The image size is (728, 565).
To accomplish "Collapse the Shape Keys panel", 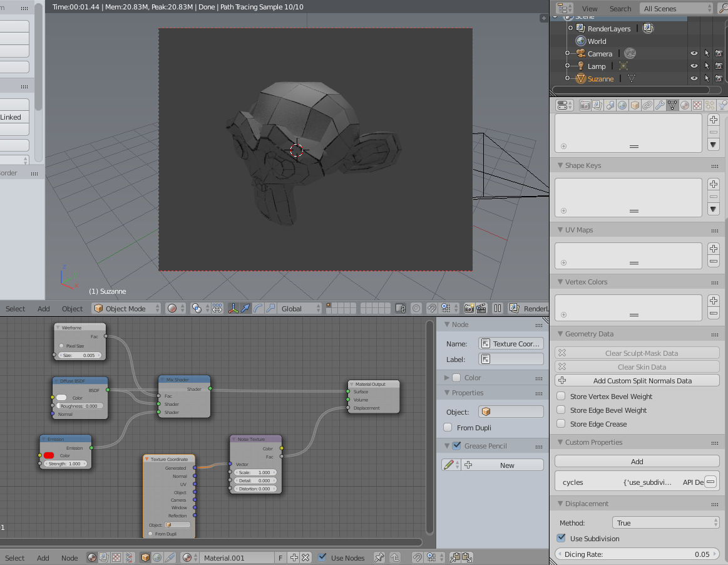I will click(560, 165).
